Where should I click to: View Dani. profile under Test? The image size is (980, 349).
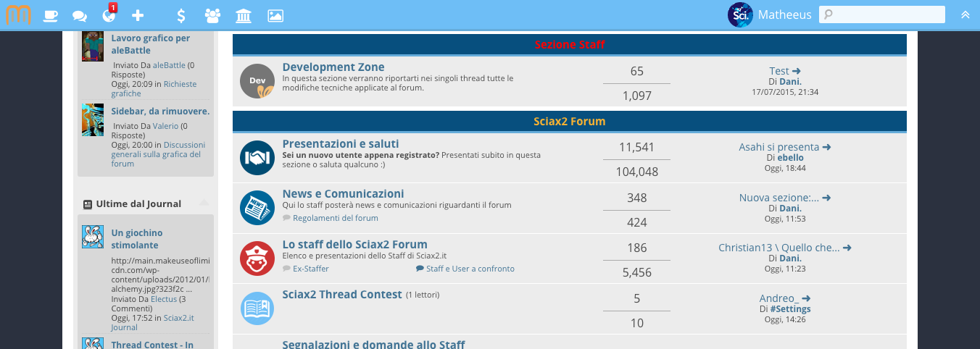click(790, 82)
